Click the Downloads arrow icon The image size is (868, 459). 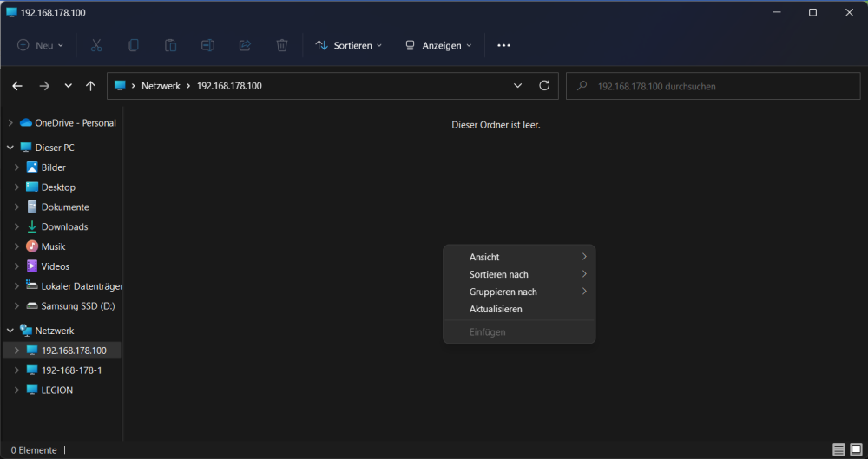click(32, 226)
